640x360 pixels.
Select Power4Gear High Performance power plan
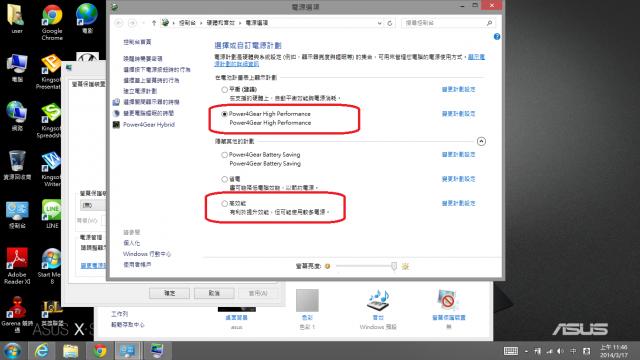224,114
